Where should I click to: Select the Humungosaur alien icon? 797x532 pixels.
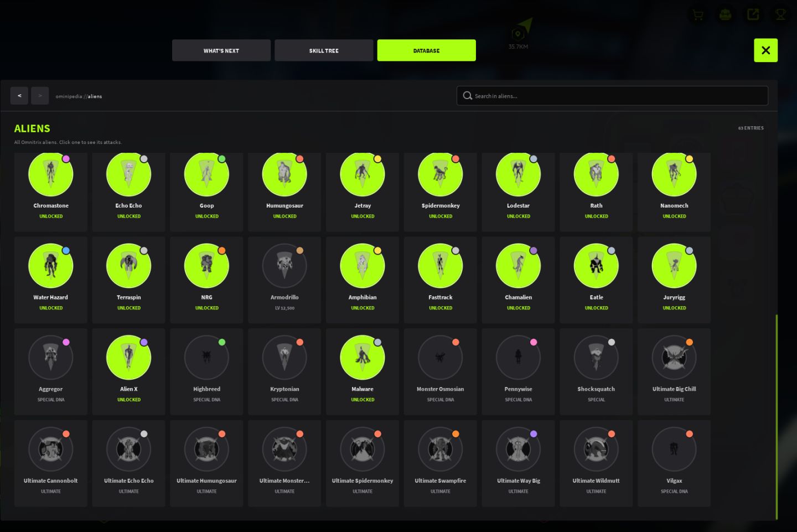284,174
